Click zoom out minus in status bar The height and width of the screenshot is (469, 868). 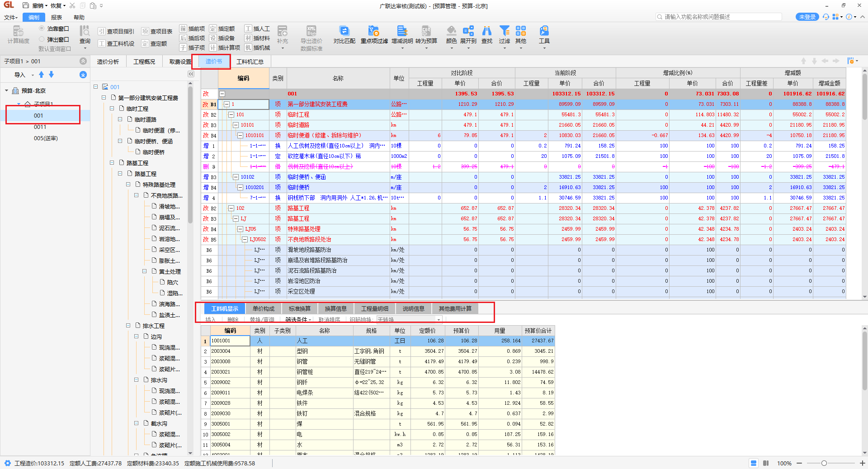click(x=799, y=463)
